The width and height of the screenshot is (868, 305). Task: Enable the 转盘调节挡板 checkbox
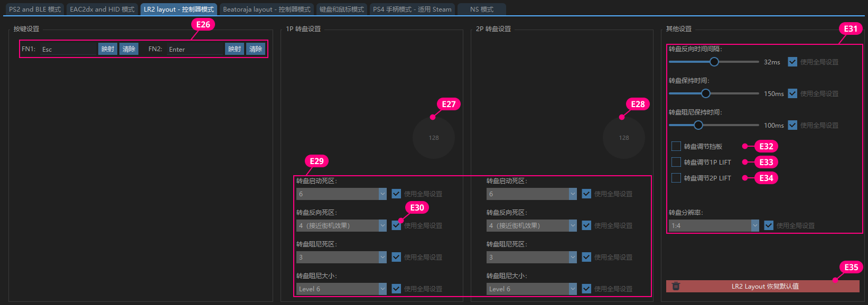(676, 146)
